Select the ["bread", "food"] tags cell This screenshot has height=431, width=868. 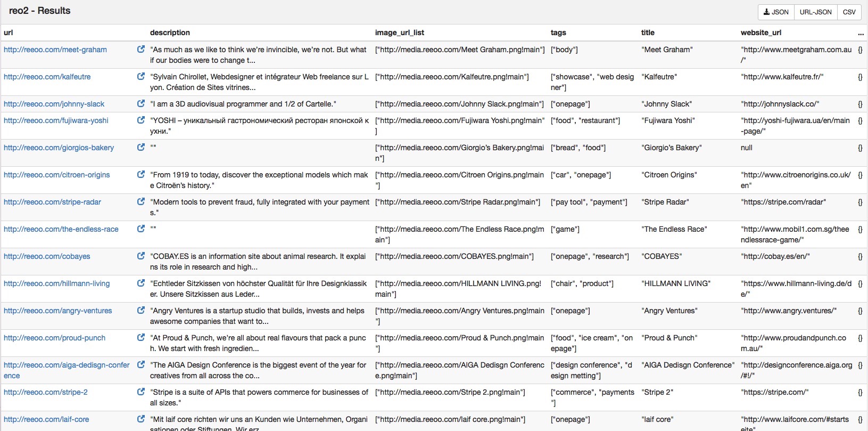(578, 148)
